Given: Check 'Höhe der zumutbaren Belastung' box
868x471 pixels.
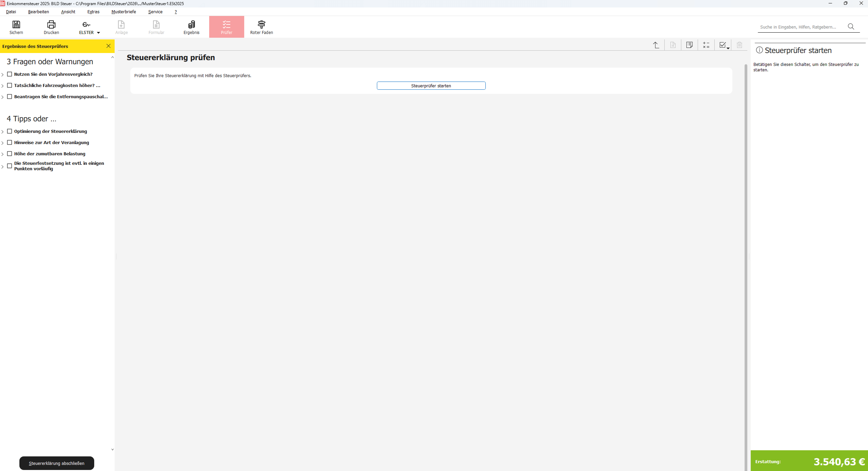Looking at the screenshot, I should click(x=10, y=154).
